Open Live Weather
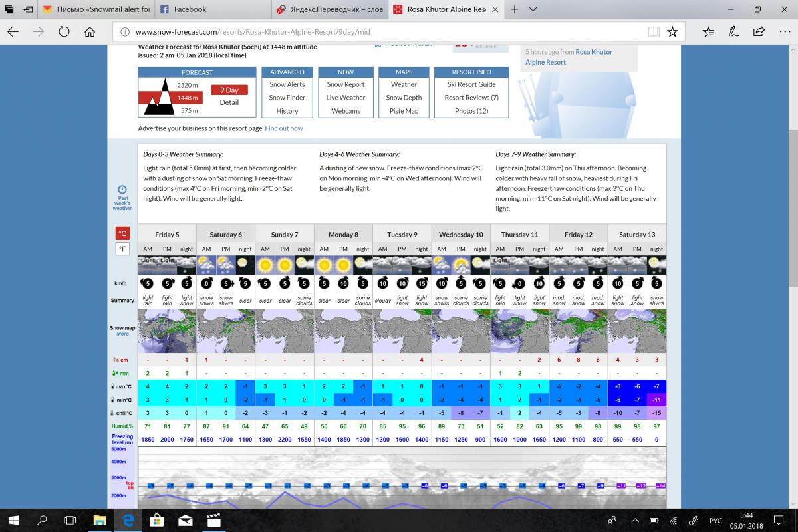 pos(346,98)
